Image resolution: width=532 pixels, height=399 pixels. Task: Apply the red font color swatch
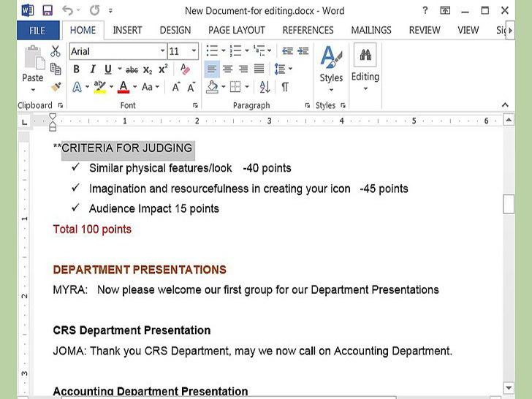(123, 87)
